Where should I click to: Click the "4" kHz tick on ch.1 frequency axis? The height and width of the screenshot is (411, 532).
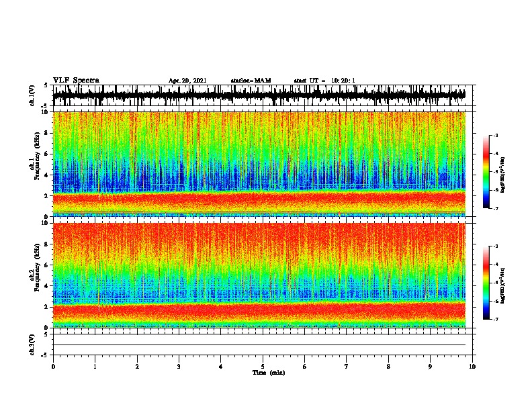click(x=47, y=175)
